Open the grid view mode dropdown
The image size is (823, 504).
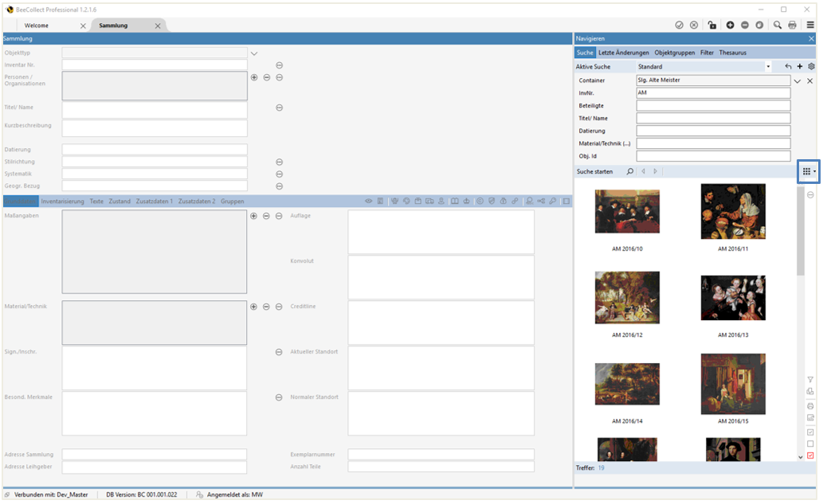(x=809, y=171)
